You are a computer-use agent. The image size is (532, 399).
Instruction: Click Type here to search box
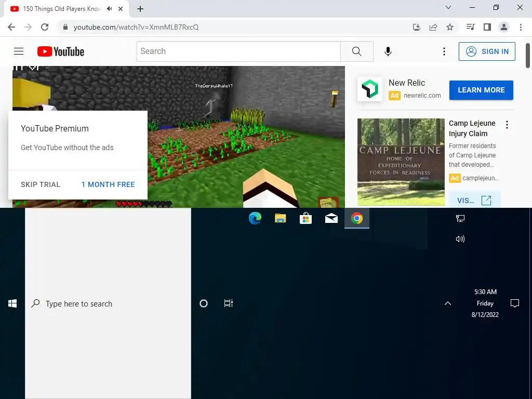click(108, 303)
